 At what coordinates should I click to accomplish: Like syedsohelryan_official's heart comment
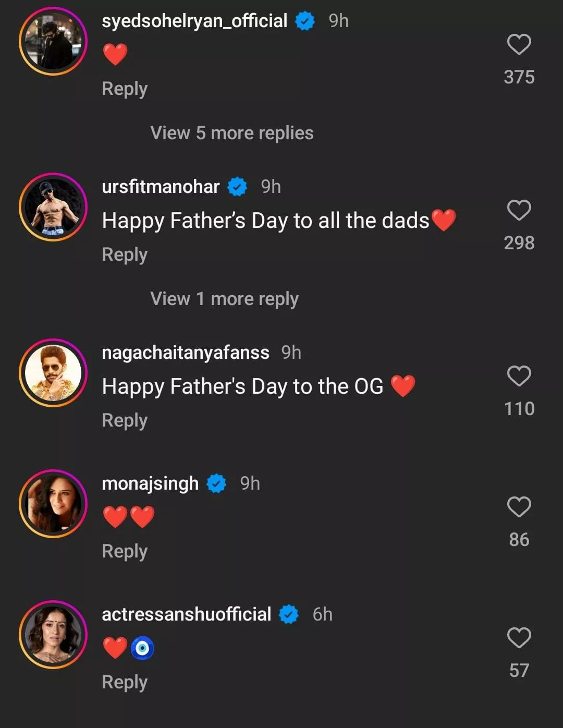[519, 44]
